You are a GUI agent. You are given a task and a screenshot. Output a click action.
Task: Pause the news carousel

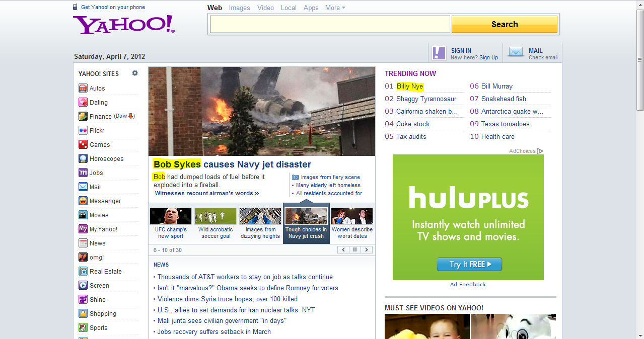click(355, 249)
